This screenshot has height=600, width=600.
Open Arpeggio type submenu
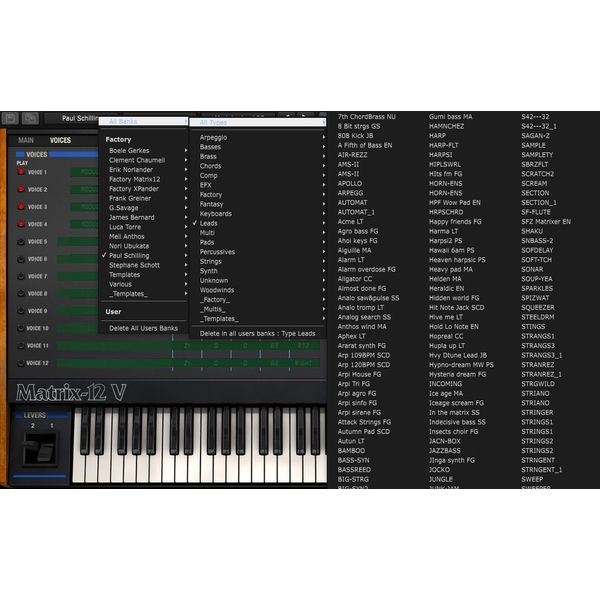click(258, 137)
